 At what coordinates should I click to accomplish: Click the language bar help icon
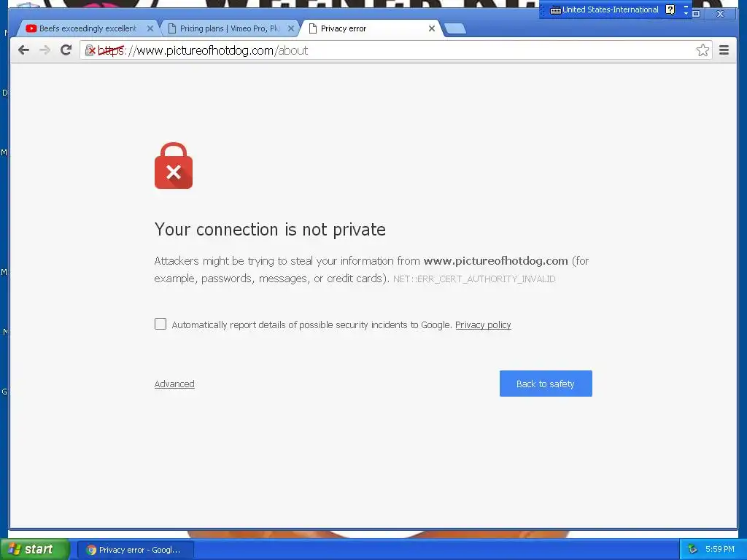(x=670, y=9)
